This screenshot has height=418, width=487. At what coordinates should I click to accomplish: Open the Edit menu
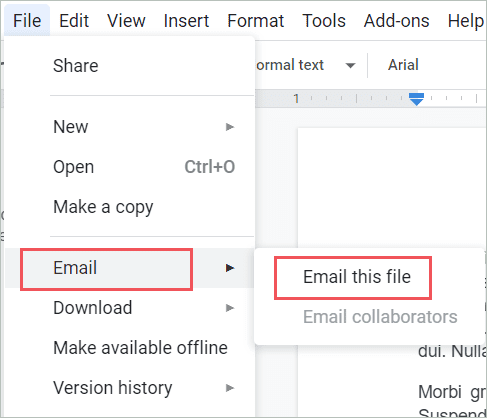[74, 21]
